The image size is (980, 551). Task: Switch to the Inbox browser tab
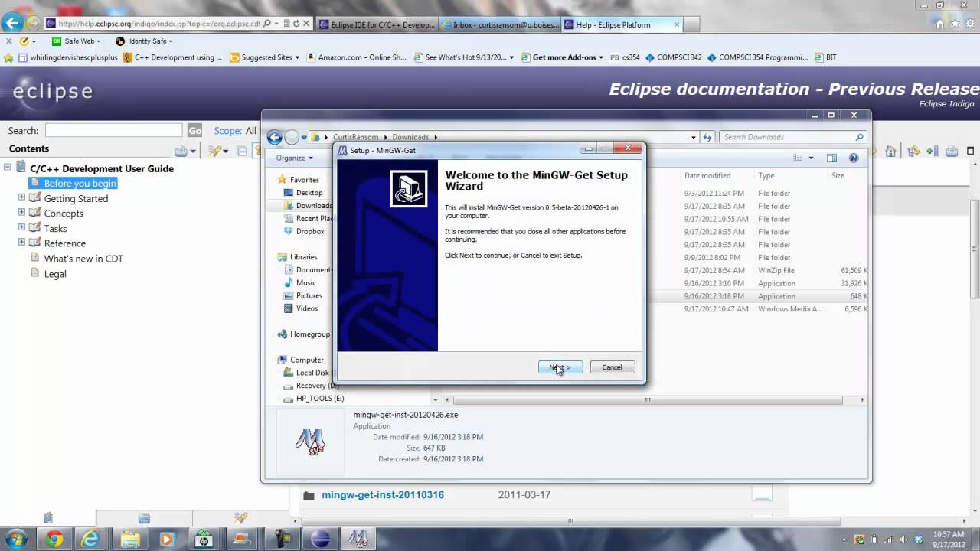tap(499, 24)
